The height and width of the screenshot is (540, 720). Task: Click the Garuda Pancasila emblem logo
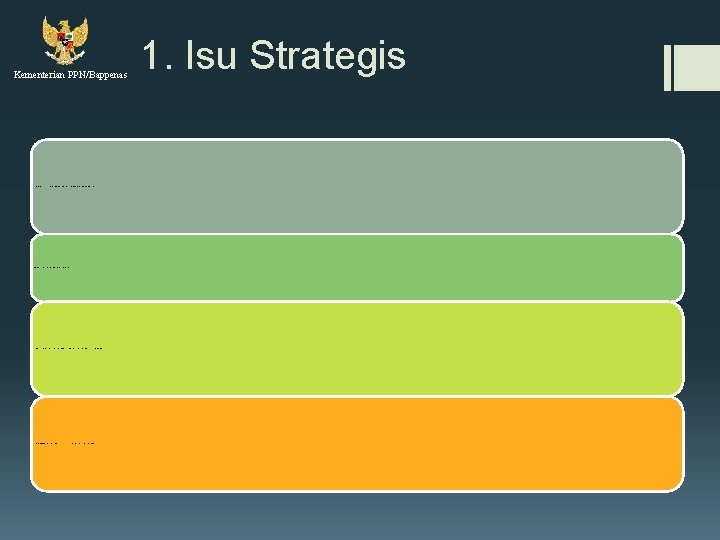click(65, 41)
